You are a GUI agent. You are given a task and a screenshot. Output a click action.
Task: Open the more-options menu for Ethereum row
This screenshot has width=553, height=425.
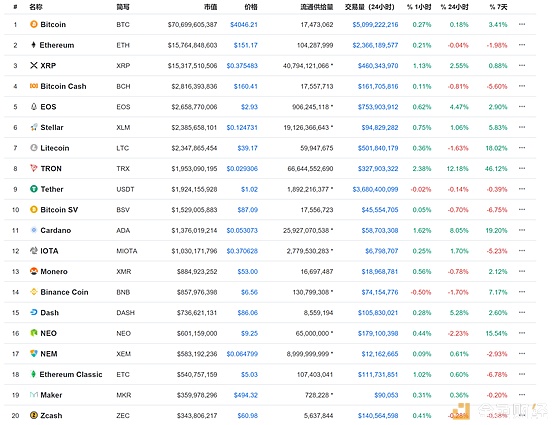coord(522,44)
